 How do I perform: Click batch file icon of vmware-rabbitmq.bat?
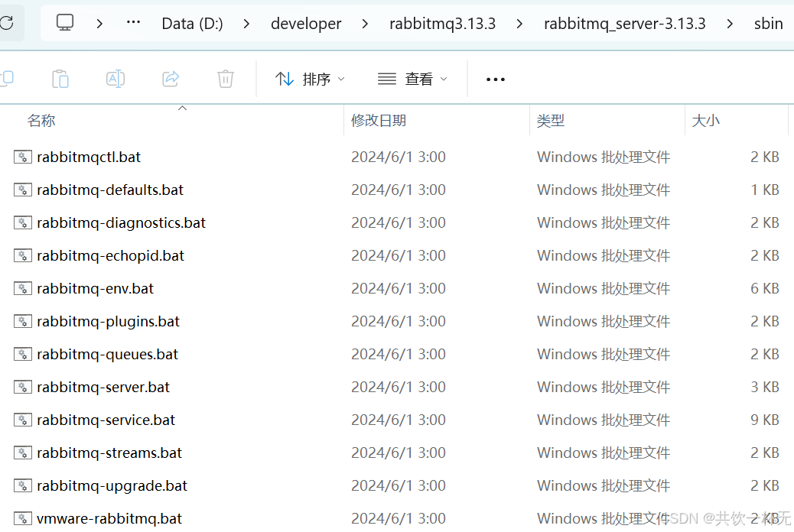pyautogui.click(x=23, y=519)
